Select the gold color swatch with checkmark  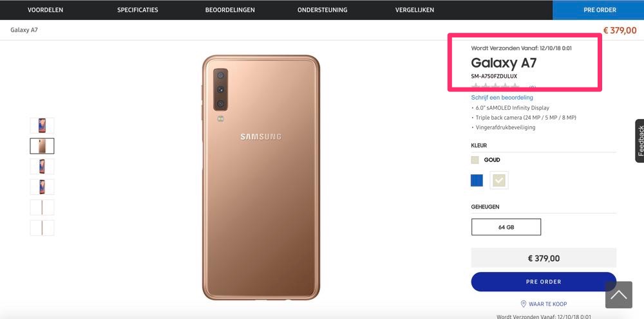coord(498,181)
